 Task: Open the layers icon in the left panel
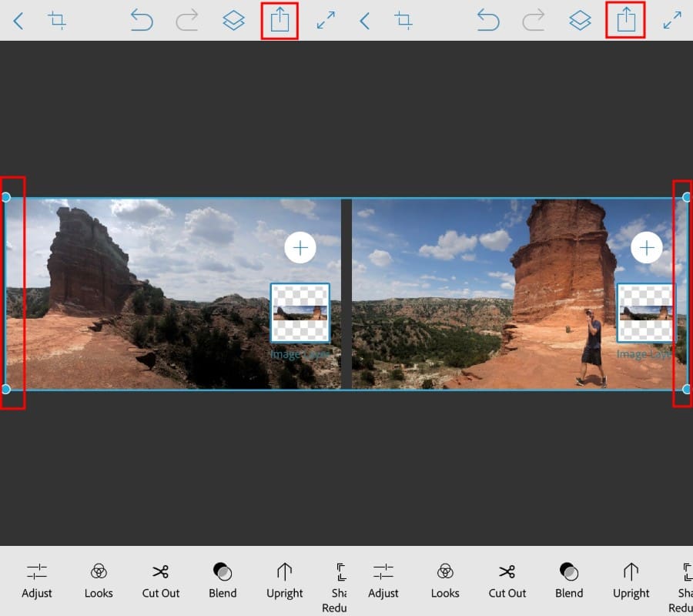click(x=233, y=21)
